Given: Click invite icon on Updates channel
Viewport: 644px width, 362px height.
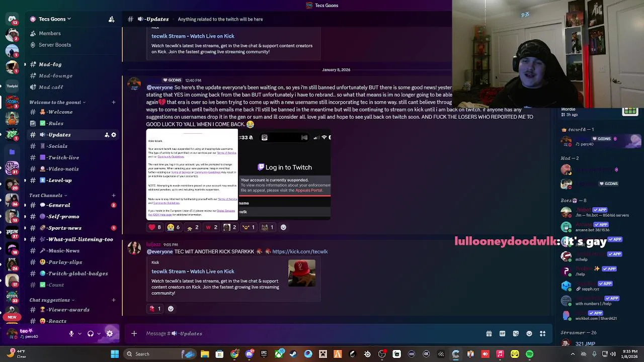Looking at the screenshot, I should tap(107, 135).
